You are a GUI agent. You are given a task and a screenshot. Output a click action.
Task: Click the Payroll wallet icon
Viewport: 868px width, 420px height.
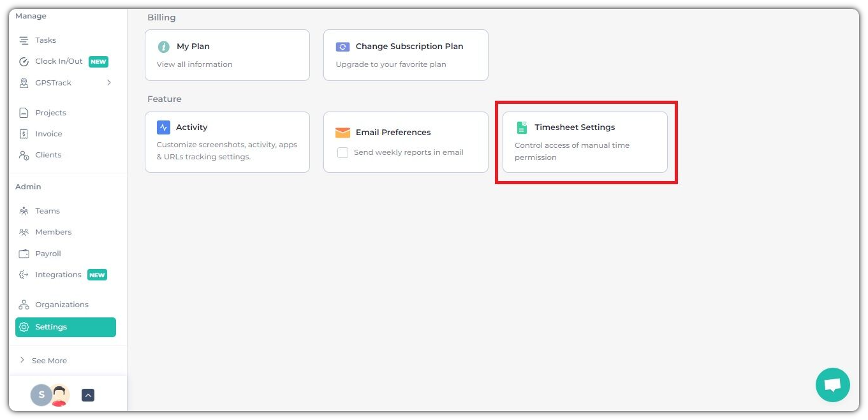(x=24, y=254)
